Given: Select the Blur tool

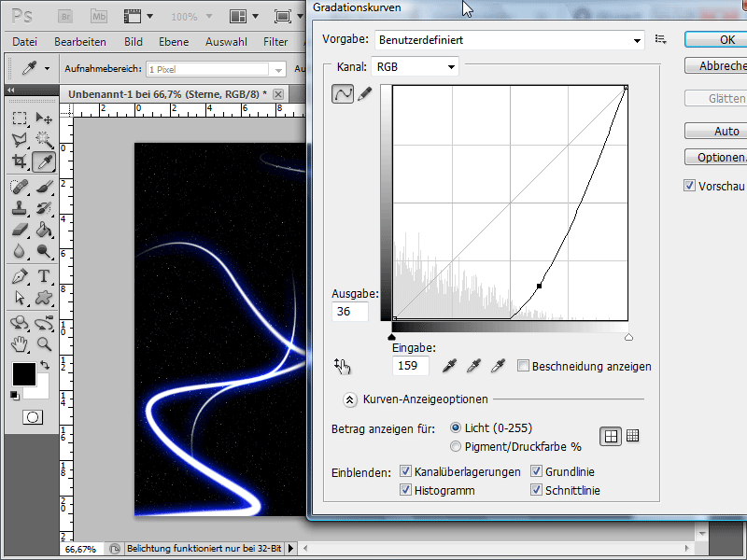Looking at the screenshot, I should 20,251.
